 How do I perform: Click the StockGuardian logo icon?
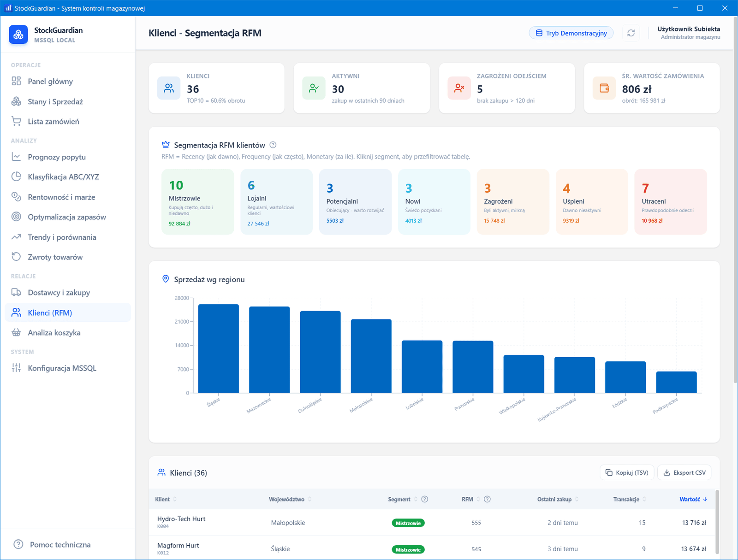tap(18, 35)
